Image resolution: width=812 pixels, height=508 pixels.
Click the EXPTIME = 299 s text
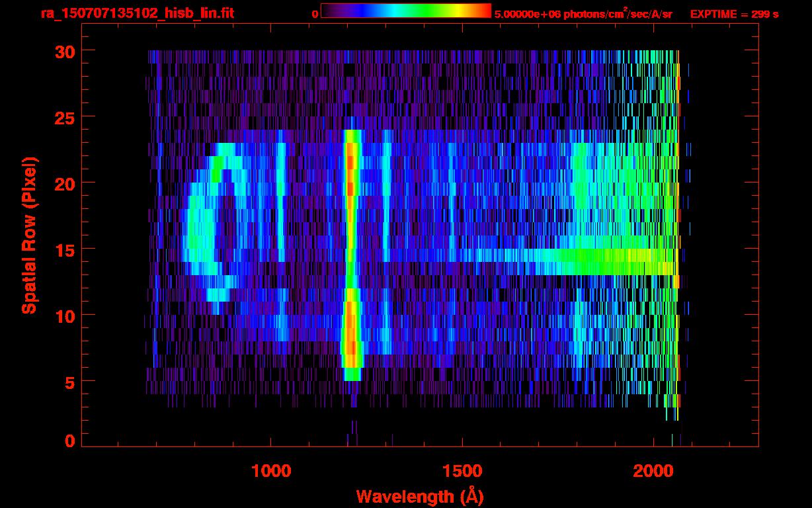point(734,14)
